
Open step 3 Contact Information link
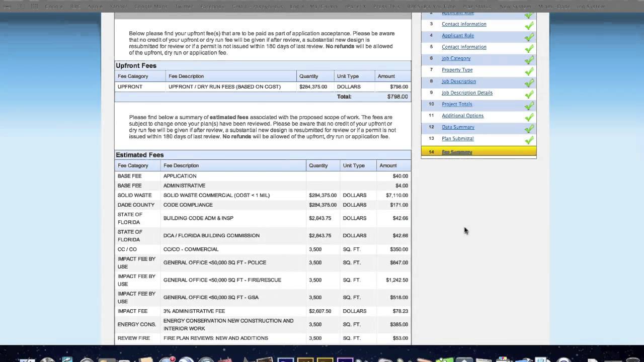pyautogui.click(x=464, y=24)
